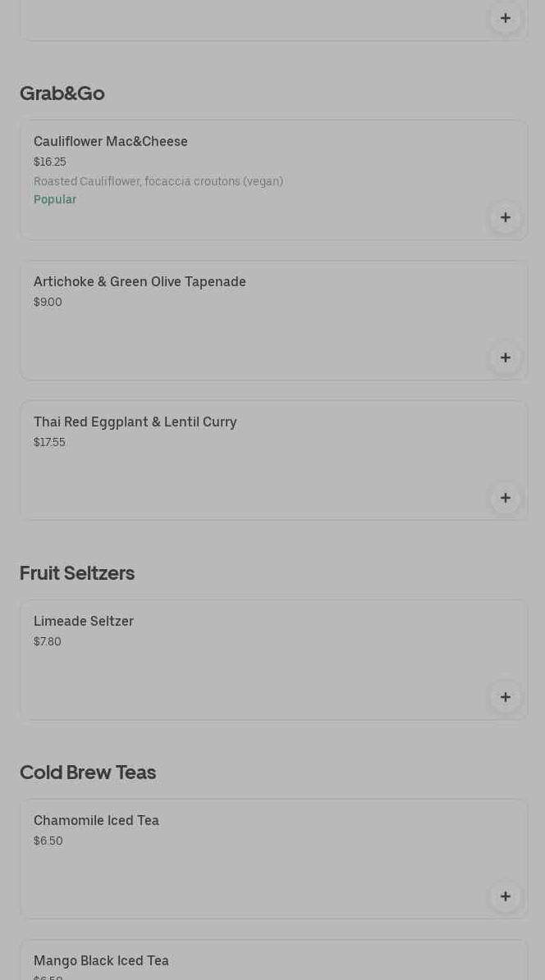Image resolution: width=545 pixels, height=980 pixels.
Task: Open the Limeade Seltzer item name
Action: pos(84,622)
